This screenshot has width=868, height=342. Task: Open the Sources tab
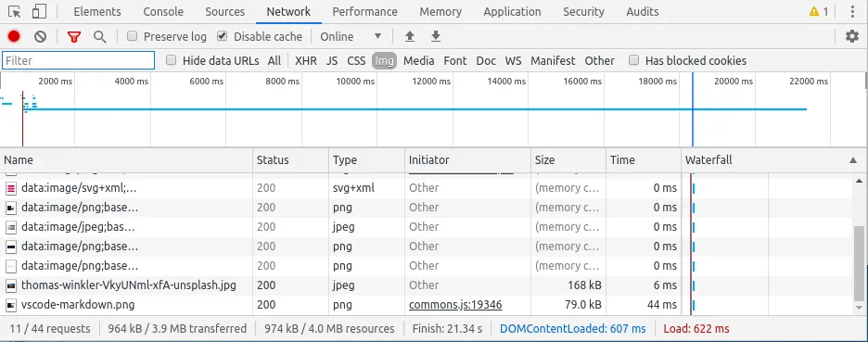[224, 12]
